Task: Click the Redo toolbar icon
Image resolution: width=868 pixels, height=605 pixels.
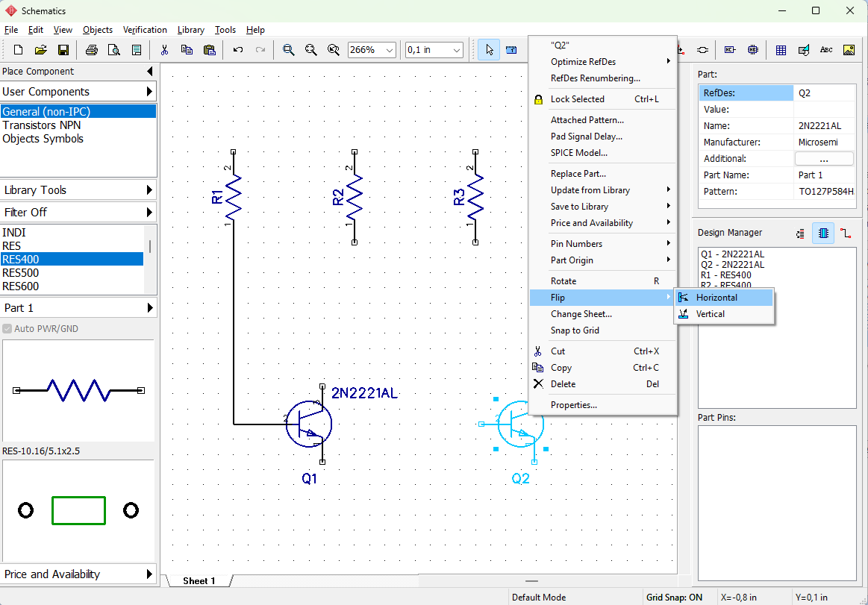Action: coord(260,50)
